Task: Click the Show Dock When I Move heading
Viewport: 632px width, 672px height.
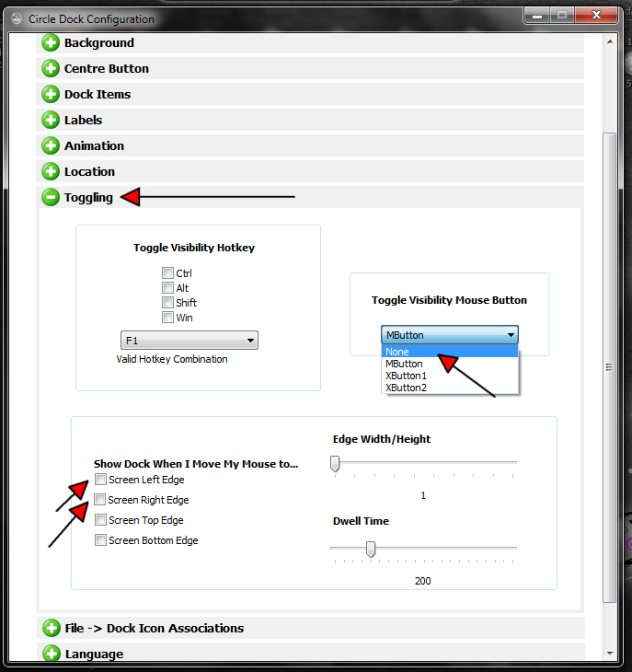Action: (x=196, y=464)
